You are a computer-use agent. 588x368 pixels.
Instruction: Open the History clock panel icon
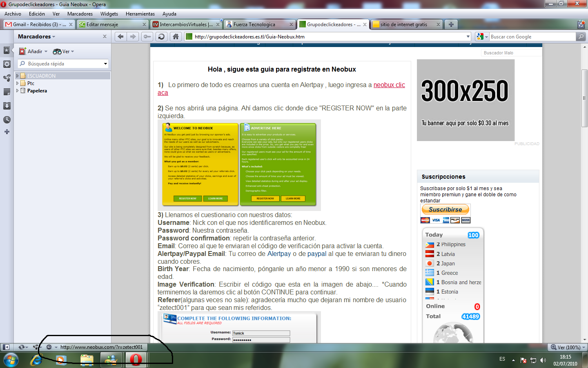click(x=7, y=120)
